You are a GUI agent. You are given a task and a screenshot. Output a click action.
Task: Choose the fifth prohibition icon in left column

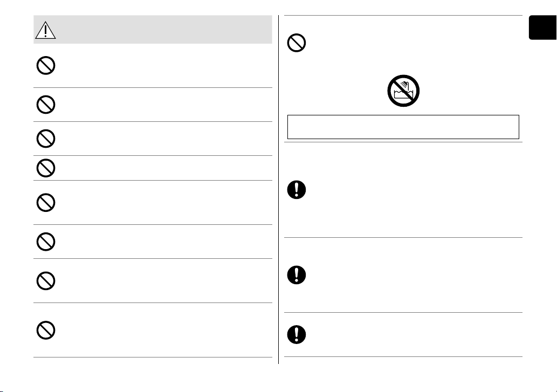46,202
